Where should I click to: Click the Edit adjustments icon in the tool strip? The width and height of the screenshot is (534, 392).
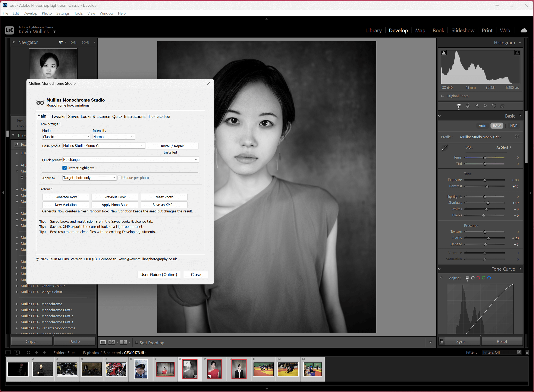pyautogui.click(x=459, y=106)
